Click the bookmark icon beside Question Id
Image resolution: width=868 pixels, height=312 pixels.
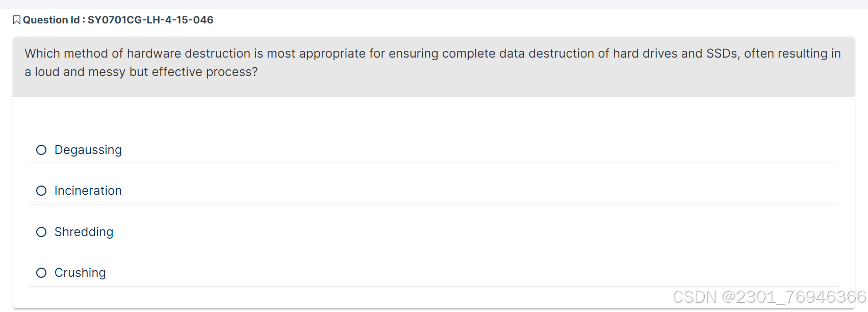(16, 20)
